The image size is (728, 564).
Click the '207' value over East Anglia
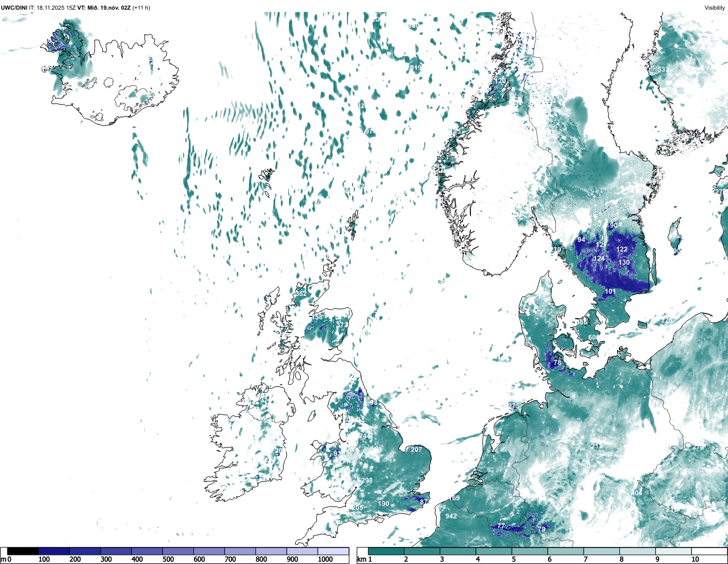(x=416, y=450)
